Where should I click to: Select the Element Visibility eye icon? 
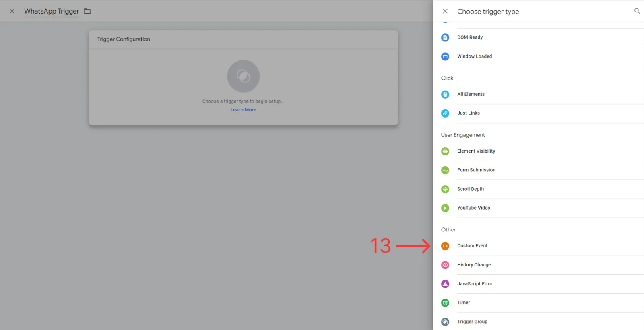pos(445,151)
